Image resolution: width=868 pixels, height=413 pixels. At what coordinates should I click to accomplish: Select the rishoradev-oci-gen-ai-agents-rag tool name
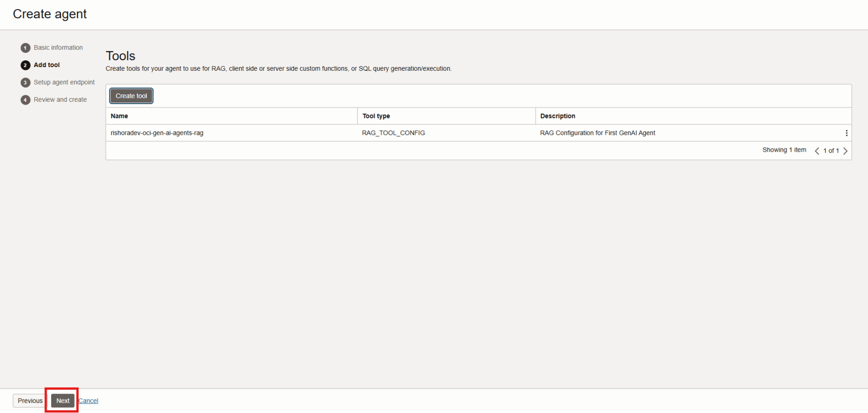(x=157, y=133)
